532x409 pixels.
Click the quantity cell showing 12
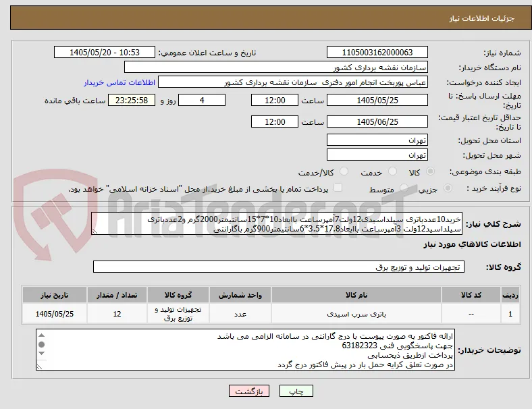(117, 314)
